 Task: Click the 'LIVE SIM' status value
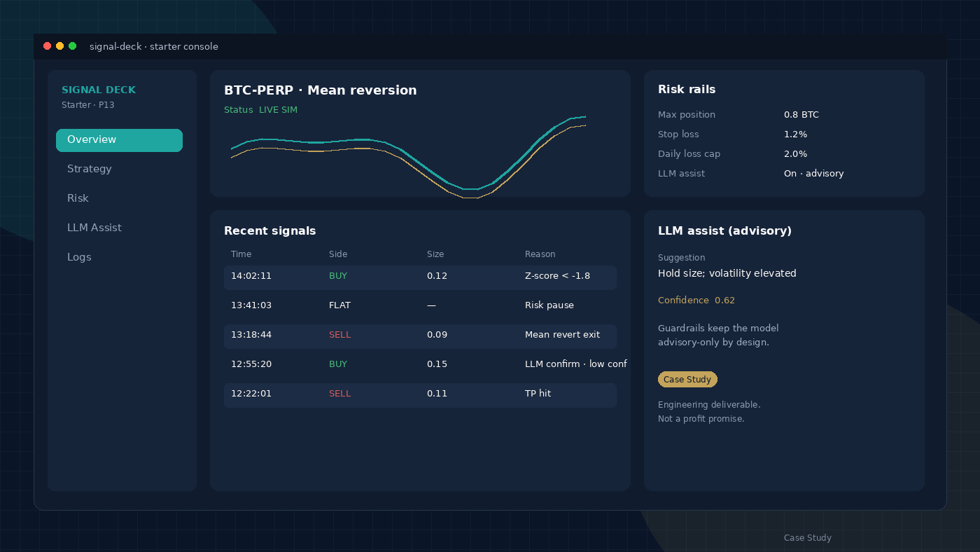tap(278, 110)
